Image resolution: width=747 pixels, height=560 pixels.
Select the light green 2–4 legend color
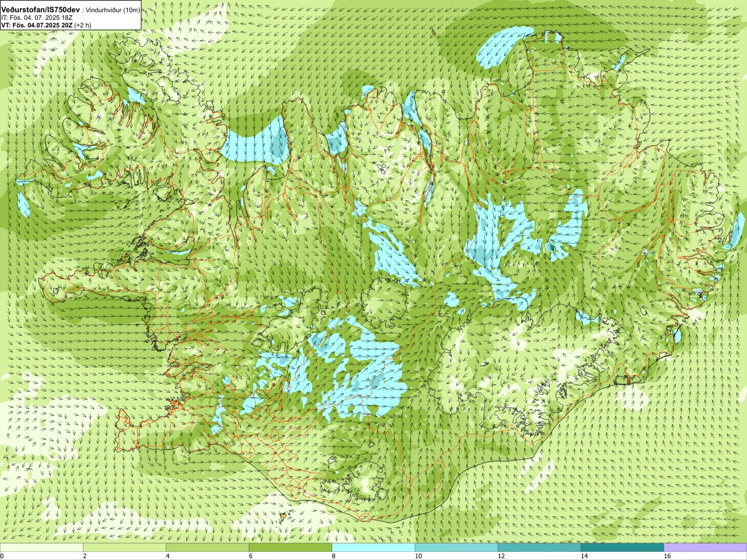[x=124, y=548]
